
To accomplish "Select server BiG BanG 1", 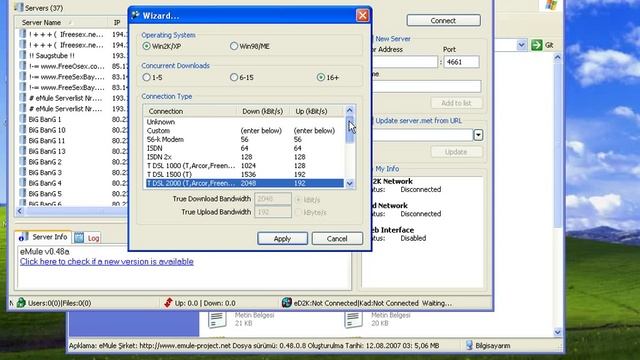I will pos(72,119).
